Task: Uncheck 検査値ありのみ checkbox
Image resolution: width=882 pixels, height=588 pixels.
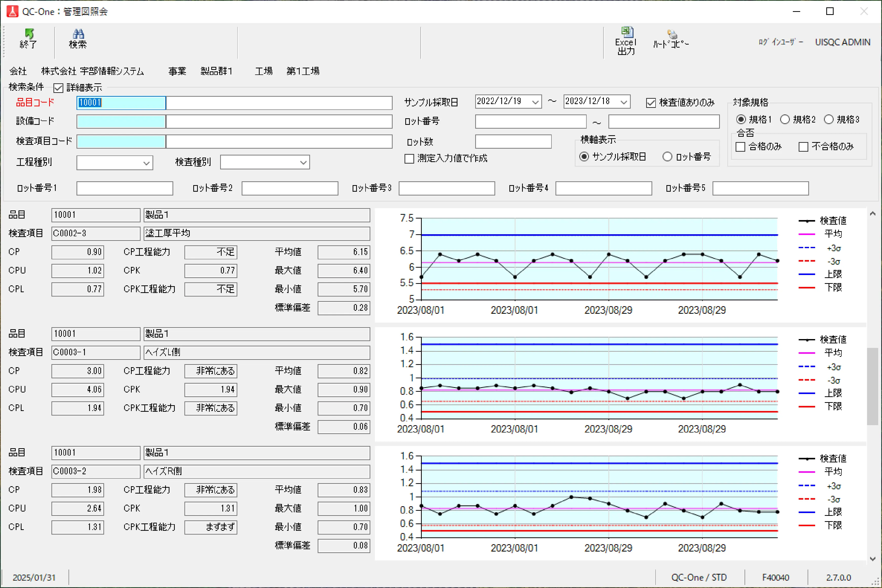Action: [x=651, y=103]
